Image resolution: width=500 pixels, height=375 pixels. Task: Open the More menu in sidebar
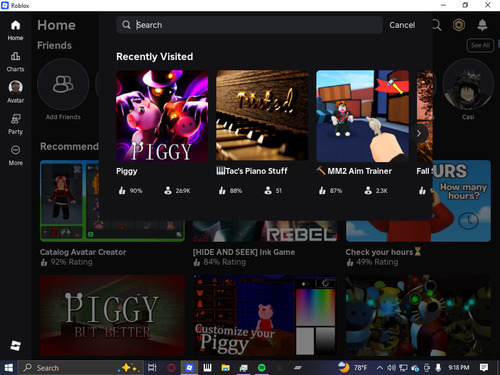coord(15,155)
